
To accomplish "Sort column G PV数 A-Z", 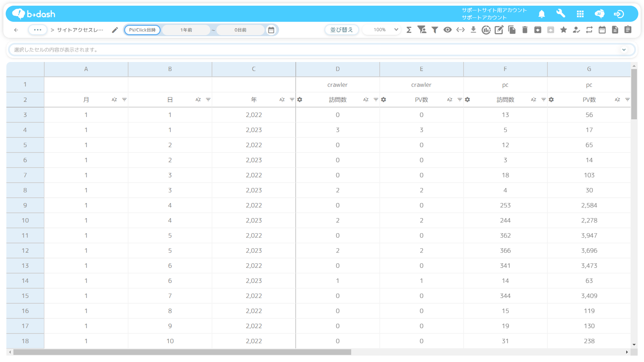I will coord(617,100).
